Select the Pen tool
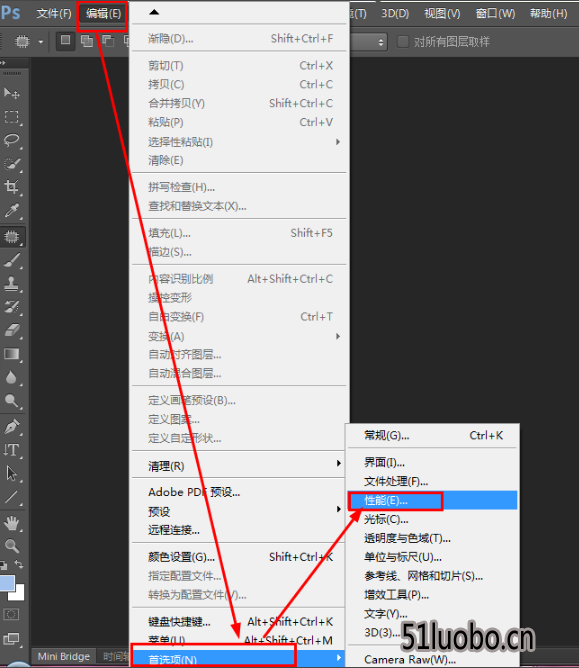579x668 pixels. [x=12, y=426]
